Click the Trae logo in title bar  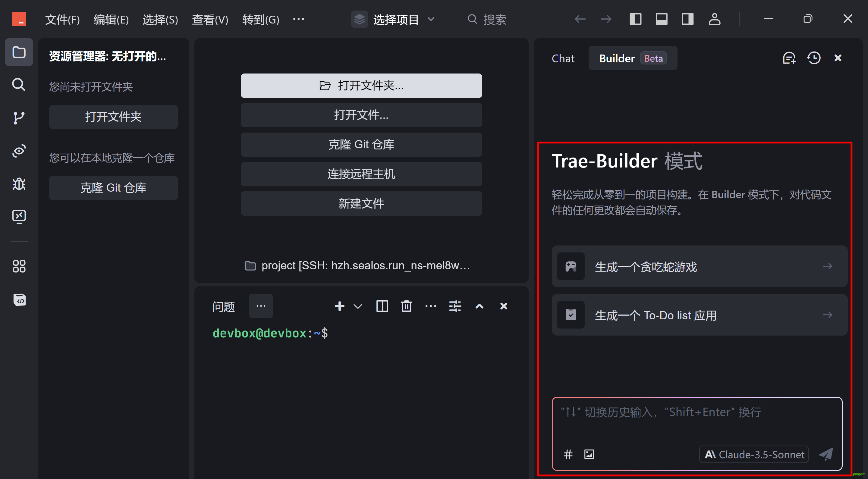19,19
